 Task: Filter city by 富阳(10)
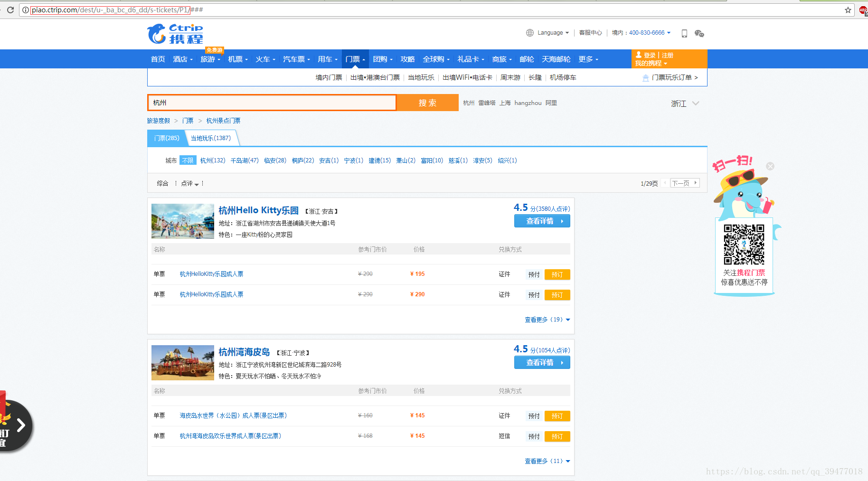[x=432, y=160]
